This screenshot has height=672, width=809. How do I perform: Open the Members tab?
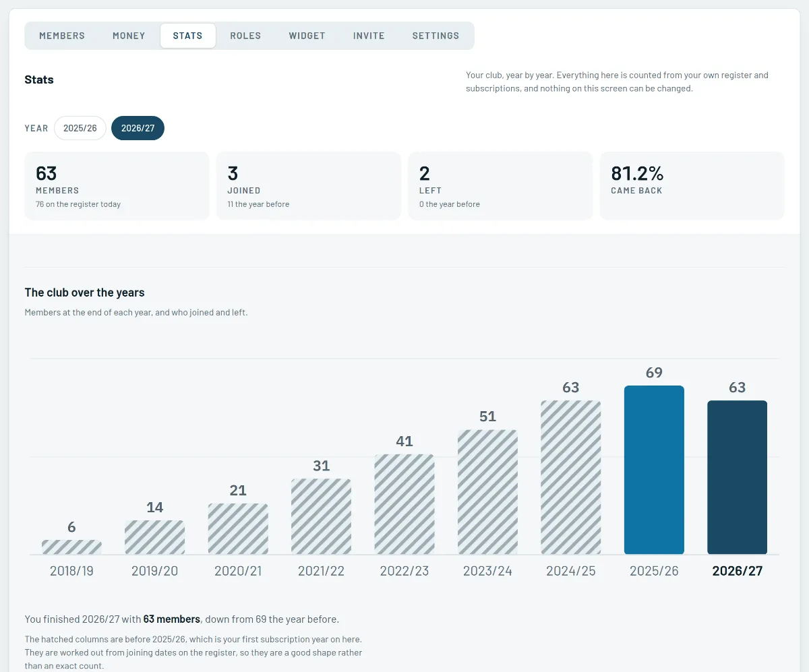point(62,36)
